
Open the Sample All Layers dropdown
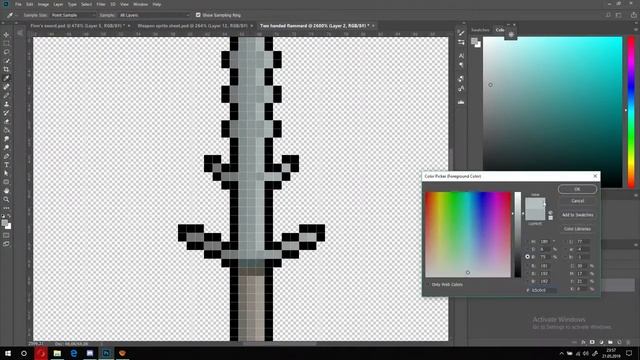154,15
